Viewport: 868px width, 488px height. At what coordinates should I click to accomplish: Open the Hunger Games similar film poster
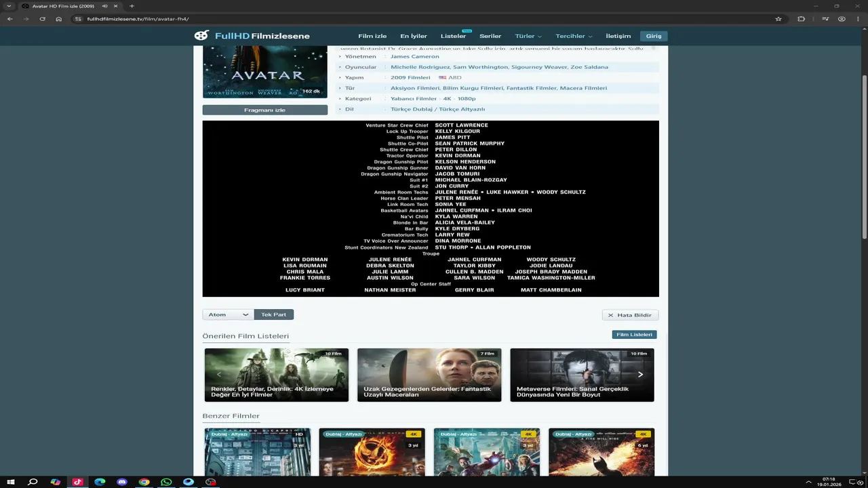pyautogui.click(x=372, y=452)
